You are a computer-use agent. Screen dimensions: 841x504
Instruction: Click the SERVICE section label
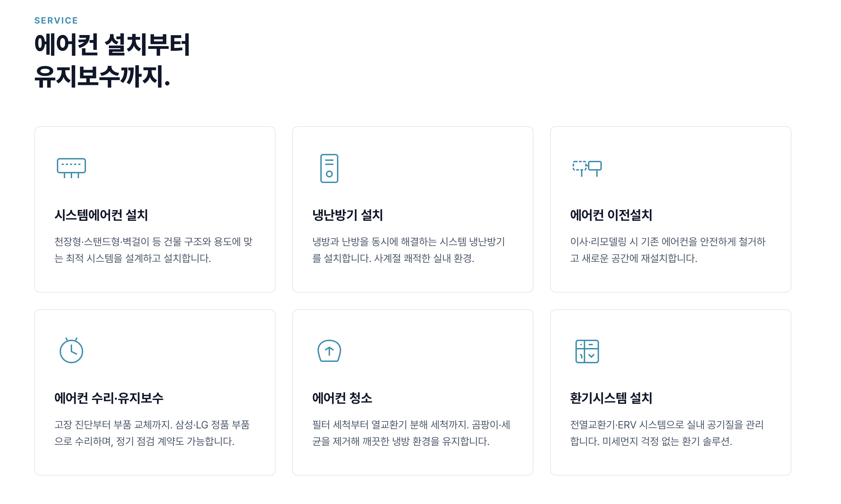point(56,20)
